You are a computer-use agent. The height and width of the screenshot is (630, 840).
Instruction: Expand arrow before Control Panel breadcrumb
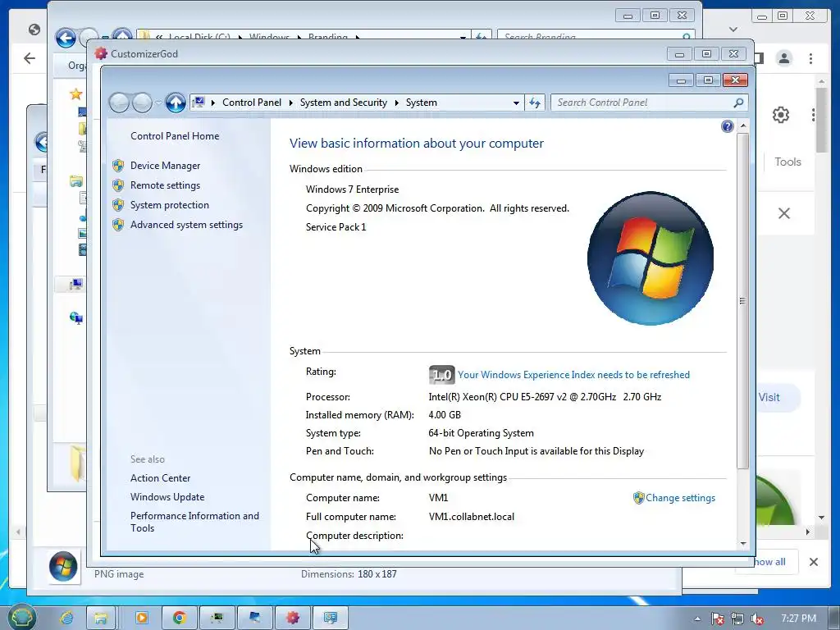click(212, 103)
